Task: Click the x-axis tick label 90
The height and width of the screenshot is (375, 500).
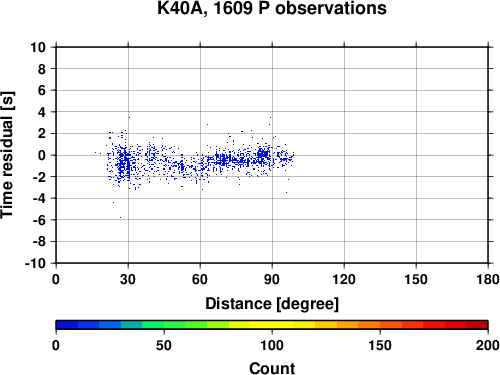Action: click(x=272, y=279)
